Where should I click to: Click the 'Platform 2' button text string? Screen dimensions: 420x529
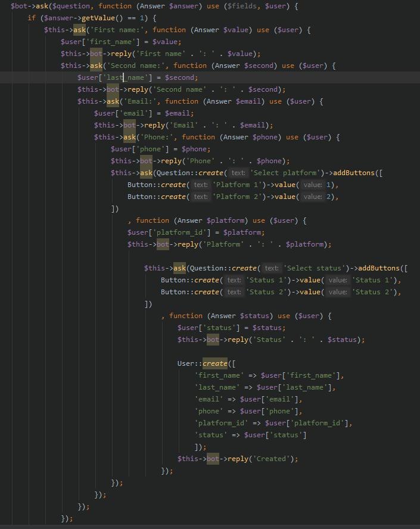[237, 197]
